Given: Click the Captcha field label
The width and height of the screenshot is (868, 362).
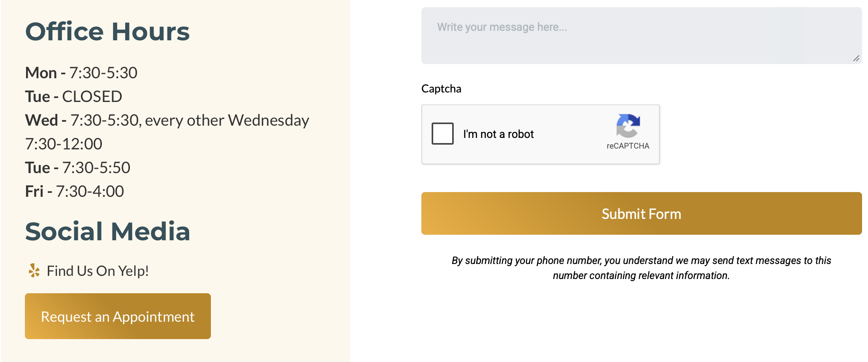Looking at the screenshot, I should tap(441, 89).
